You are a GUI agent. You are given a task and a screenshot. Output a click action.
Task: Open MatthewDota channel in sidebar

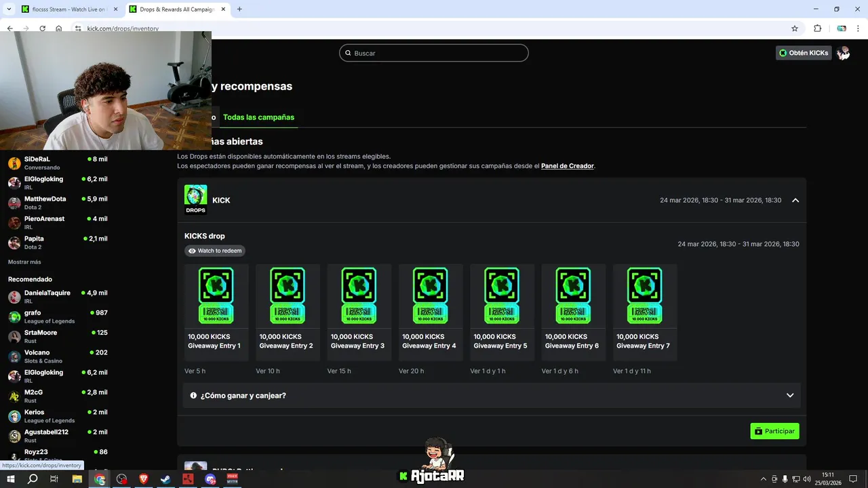point(58,203)
